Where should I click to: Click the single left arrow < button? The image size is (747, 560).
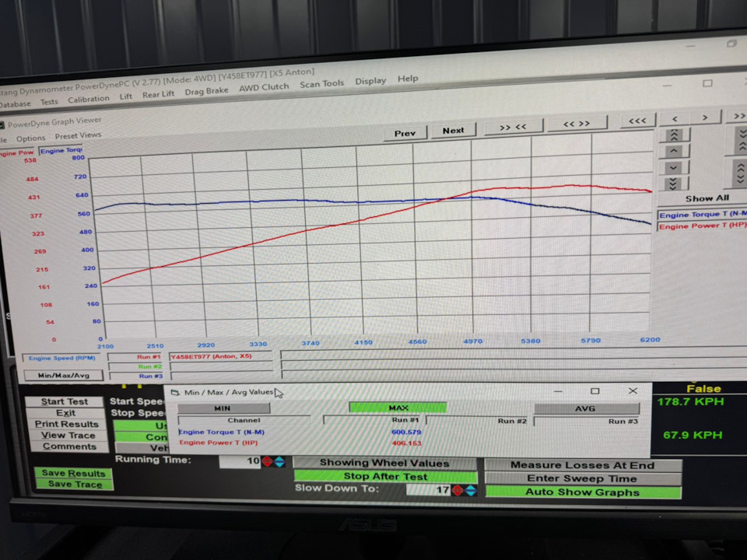675,118
